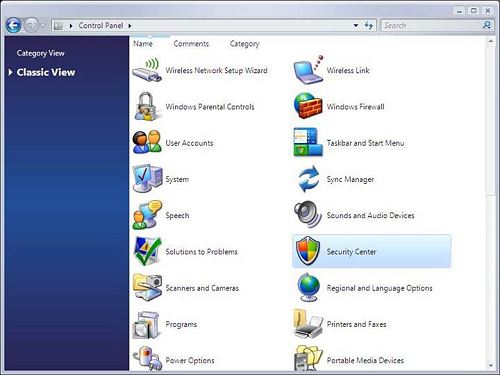Image resolution: width=500 pixels, height=375 pixels.
Task: Expand the arrow after Control Panel breadcrumb
Action: 130,26
